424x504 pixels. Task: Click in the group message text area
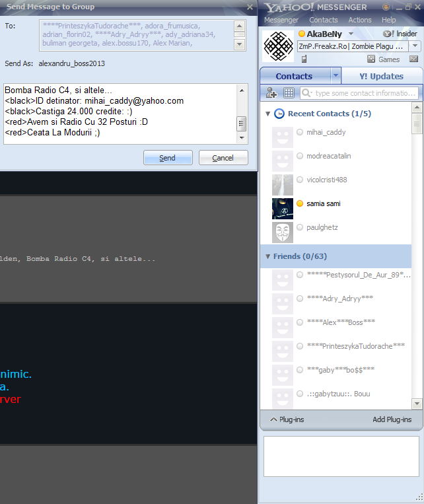(x=120, y=114)
